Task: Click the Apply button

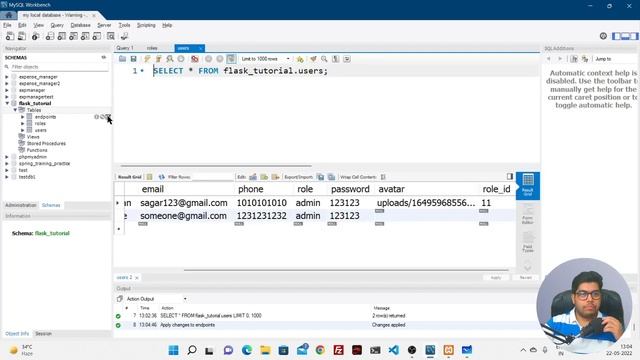Action: click(x=496, y=278)
